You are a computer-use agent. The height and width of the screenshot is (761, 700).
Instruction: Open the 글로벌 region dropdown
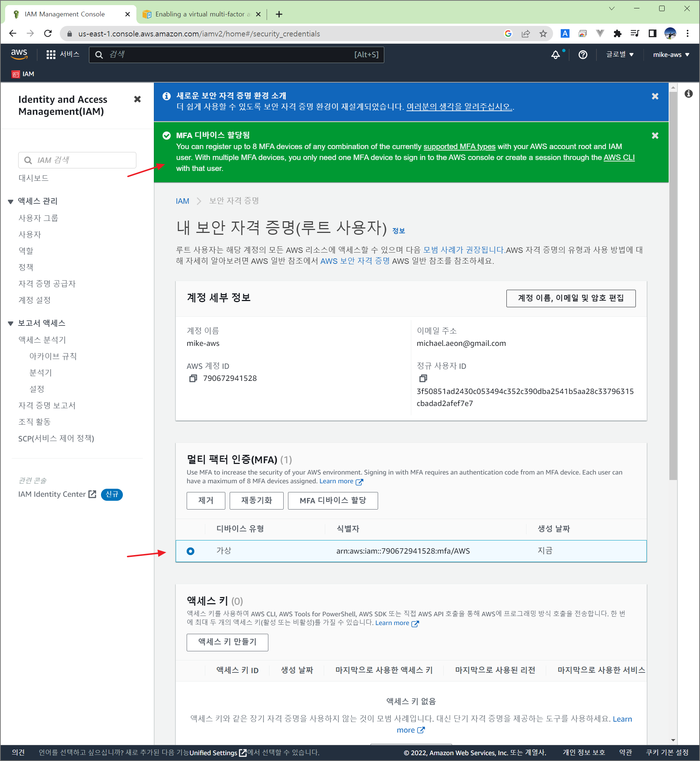click(x=620, y=55)
